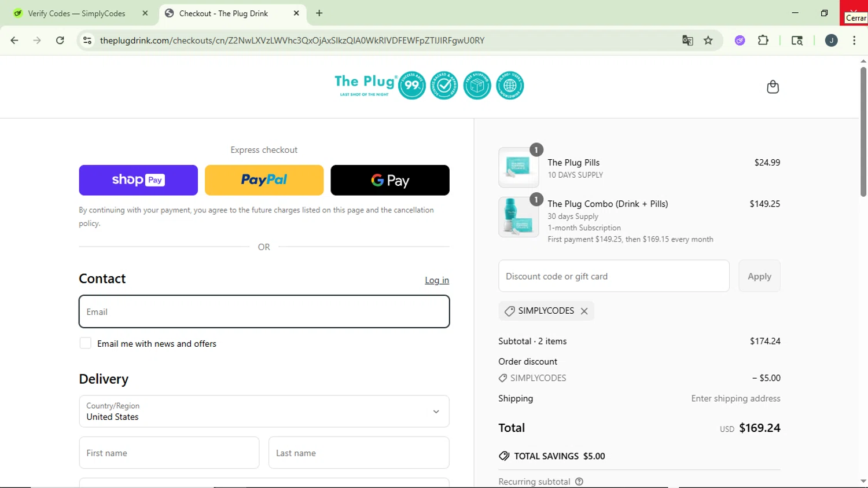Click the Enter shipping address text
The width and height of the screenshot is (868, 488).
click(735, 398)
